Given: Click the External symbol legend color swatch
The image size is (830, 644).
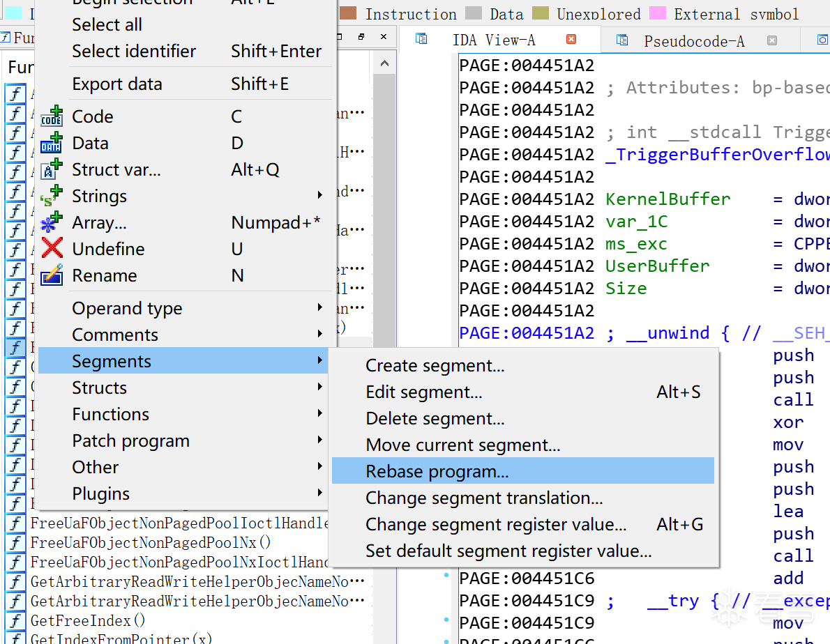Looking at the screenshot, I should pyautogui.click(x=658, y=13).
